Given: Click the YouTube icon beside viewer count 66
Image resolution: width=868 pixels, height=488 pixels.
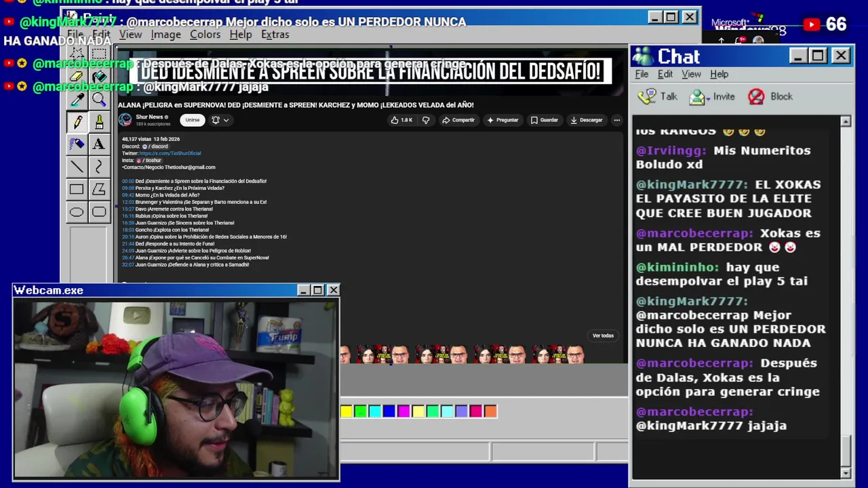Looking at the screenshot, I should pos(811,25).
